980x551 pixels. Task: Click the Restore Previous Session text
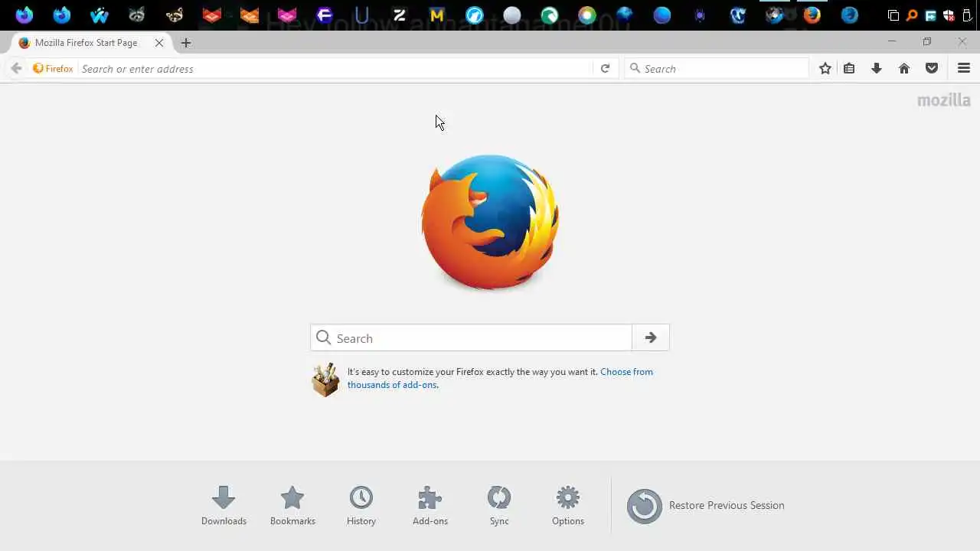[727, 505]
